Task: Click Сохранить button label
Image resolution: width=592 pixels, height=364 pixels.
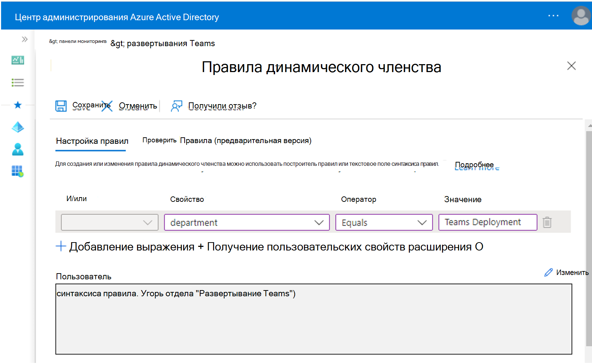Action: [91, 105]
